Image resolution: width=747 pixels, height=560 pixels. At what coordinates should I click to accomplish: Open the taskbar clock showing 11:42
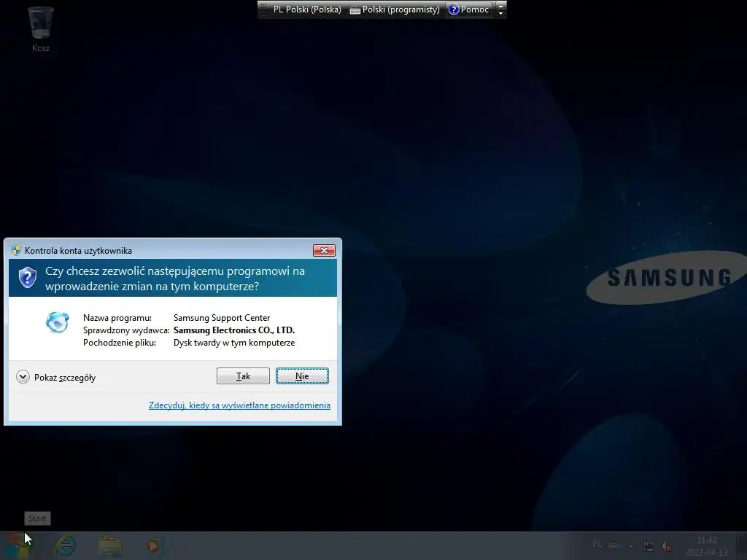(707, 546)
